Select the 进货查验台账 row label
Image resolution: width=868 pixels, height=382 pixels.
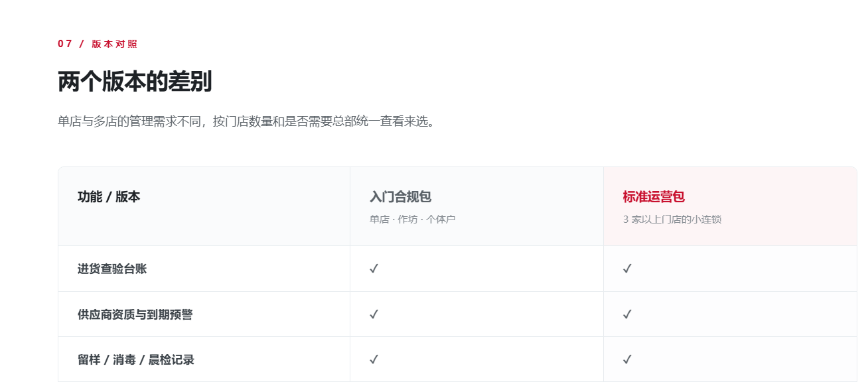pyautogui.click(x=112, y=269)
